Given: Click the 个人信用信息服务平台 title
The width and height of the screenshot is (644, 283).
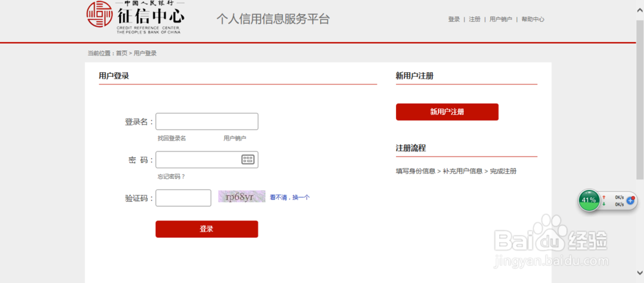Looking at the screenshot, I should [x=273, y=19].
